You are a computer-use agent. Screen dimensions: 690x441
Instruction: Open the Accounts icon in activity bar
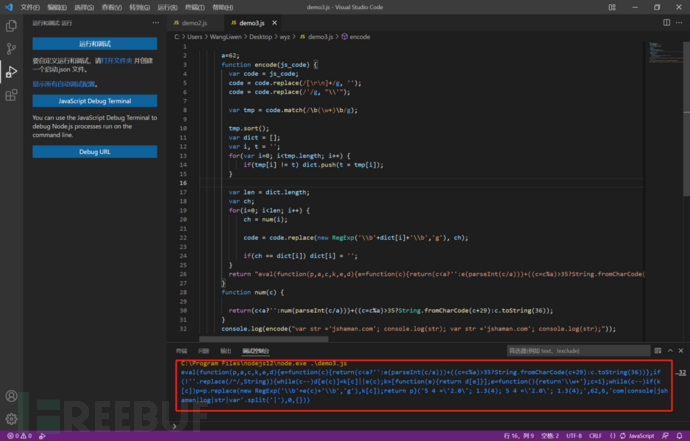[12, 394]
